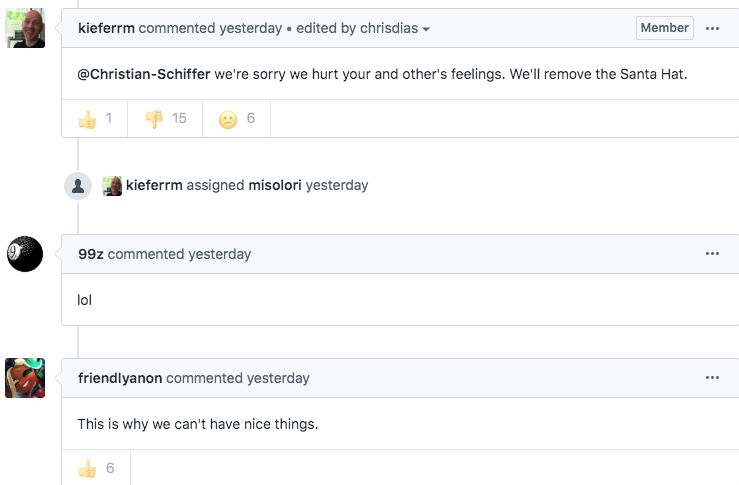Open options menu on friendlyanon's comment
Viewport: 739px width, 485px height.
tap(712, 378)
